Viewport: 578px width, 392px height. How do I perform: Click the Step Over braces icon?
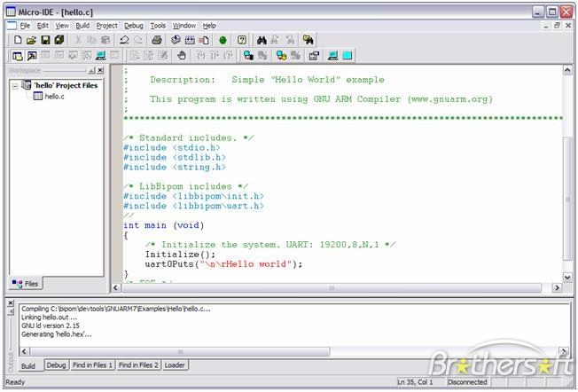pos(215,56)
